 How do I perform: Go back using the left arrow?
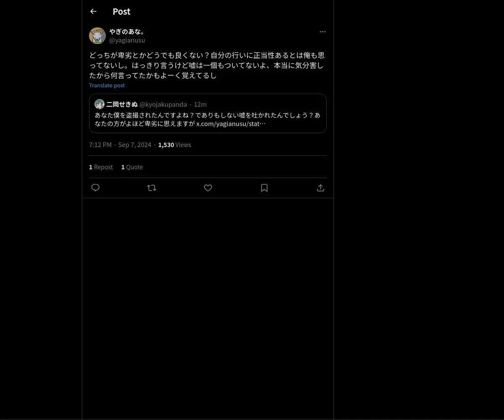[x=93, y=11]
